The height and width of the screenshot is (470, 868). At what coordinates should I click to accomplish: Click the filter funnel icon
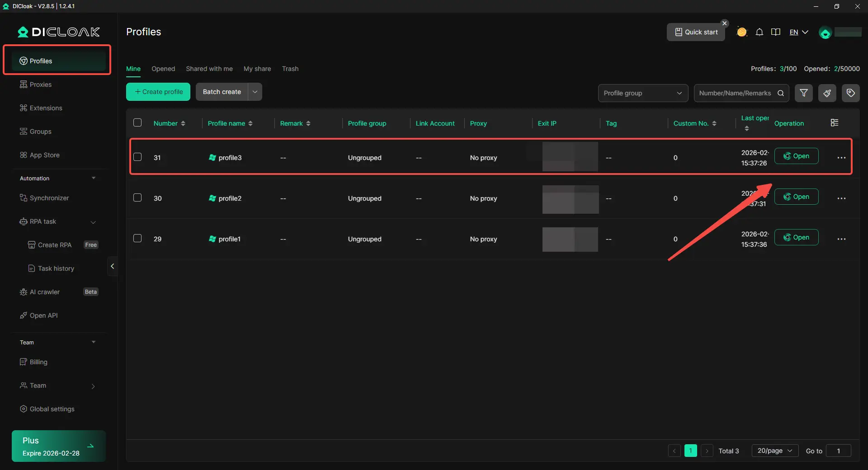[803, 93]
